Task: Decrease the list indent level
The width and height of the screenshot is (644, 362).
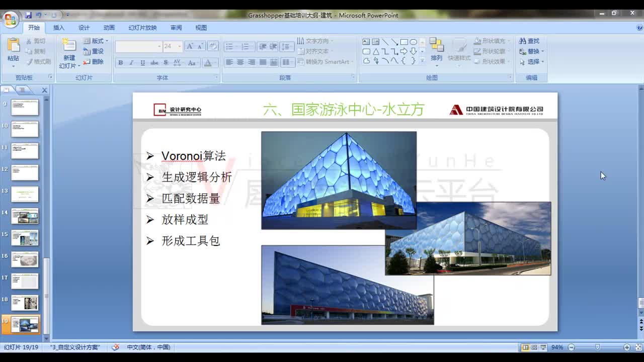Action: tap(262, 47)
